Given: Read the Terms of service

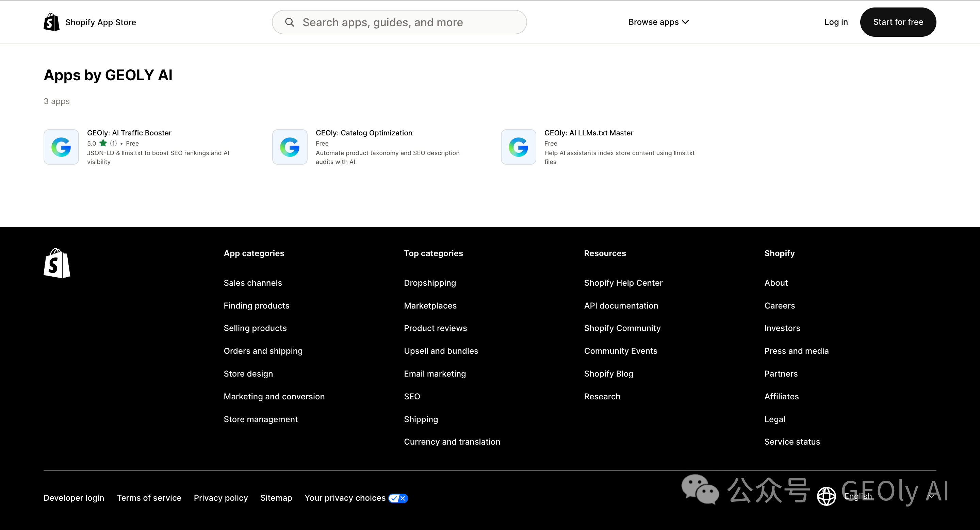Looking at the screenshot, I should tap(149, 498).
